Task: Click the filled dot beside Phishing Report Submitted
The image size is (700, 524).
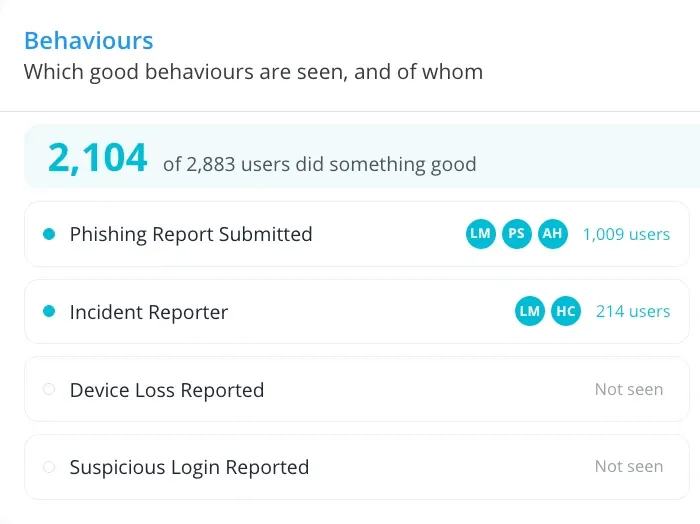Action: [x=49, y=234]
